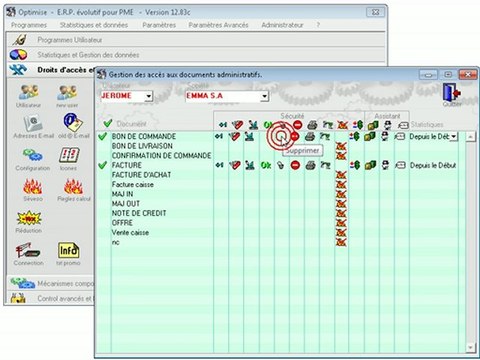Open the Programmes menu
Image resolution: width=480 pixels, height=360 pixels.
click(29, 25)
